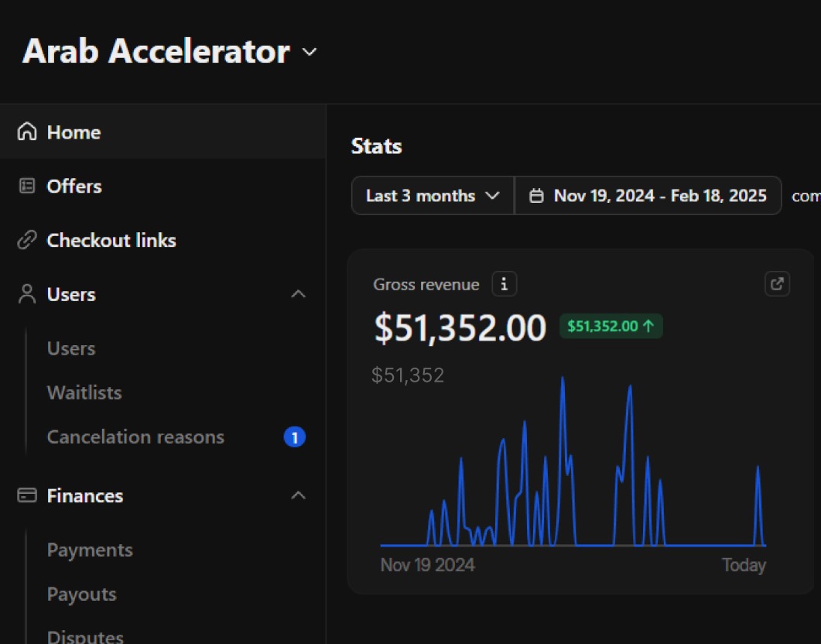Image resolution: width=821 pixels, height=644 pixels.
Task: Click the Nov 19, 2024 - Feb 18, 2025 date range
Action: click(x=659, y=196)
